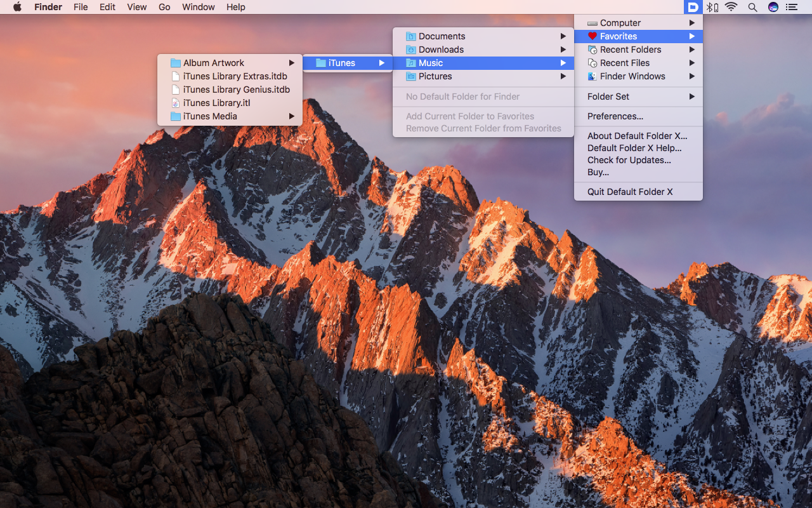Open the Apple menu

(17, 7)
